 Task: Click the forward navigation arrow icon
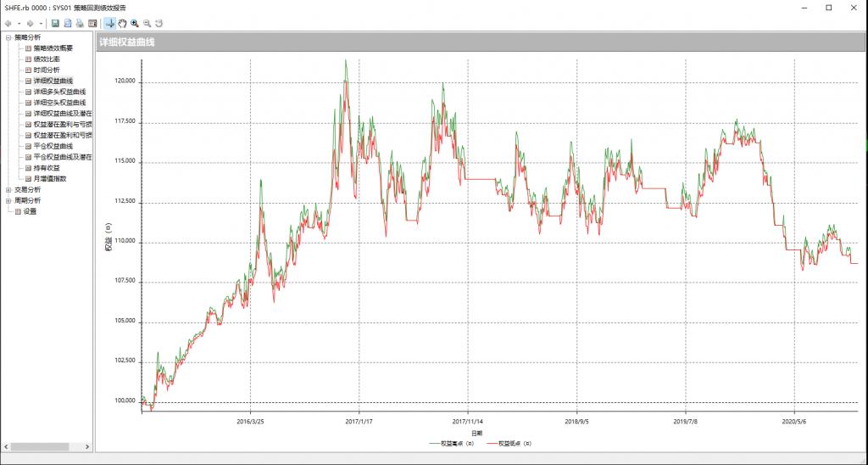(x=31, y=23)
